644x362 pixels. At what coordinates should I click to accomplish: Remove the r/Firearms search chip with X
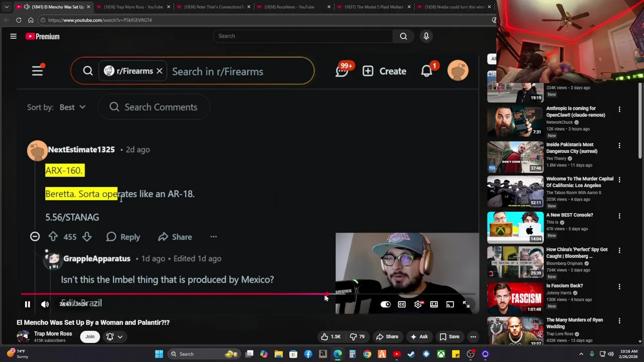click(x=159, y=71)
